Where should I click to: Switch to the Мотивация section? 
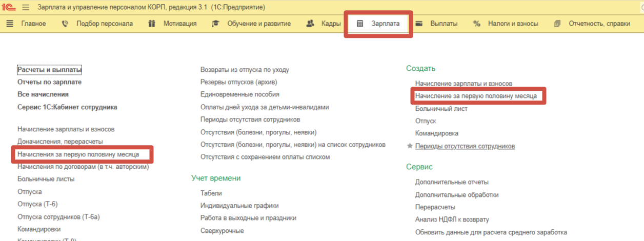click(180, 24)
